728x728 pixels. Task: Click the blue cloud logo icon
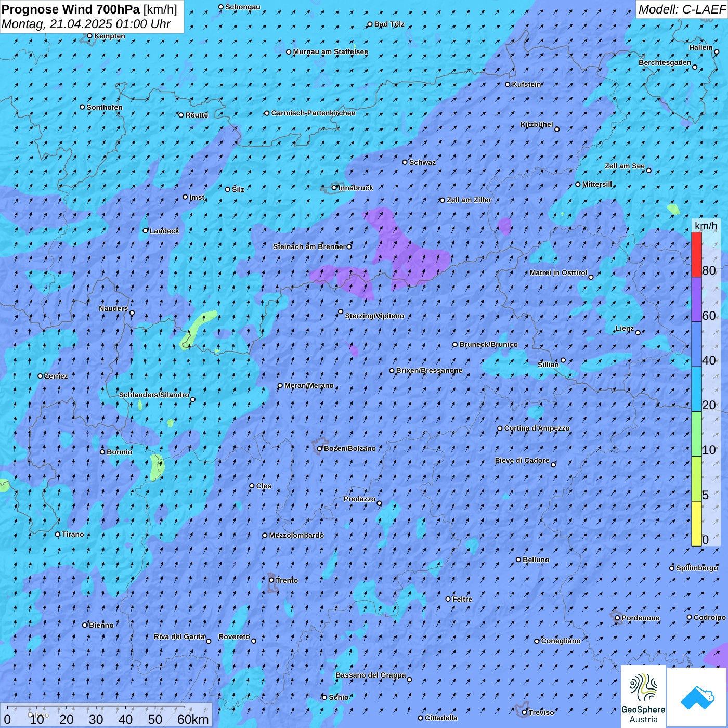click(697, 697)
